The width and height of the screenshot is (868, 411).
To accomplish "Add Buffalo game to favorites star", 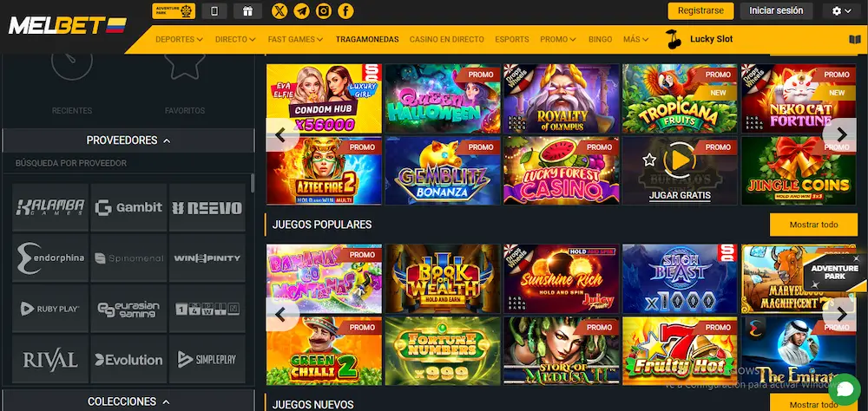I will click(649, 160).
